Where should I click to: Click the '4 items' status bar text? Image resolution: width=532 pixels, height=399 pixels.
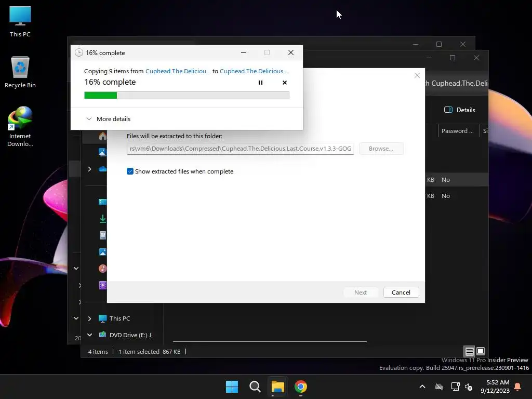[98, 352]
